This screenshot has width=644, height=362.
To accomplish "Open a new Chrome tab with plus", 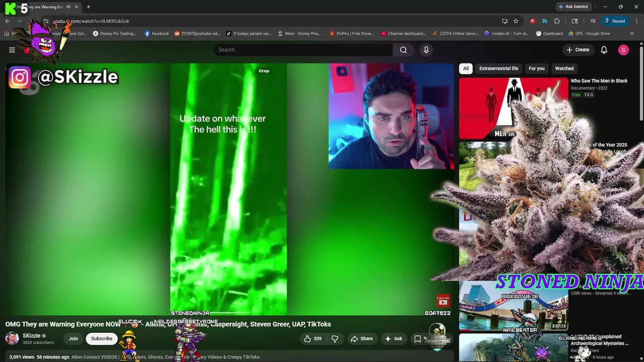I will coord(88,7).
